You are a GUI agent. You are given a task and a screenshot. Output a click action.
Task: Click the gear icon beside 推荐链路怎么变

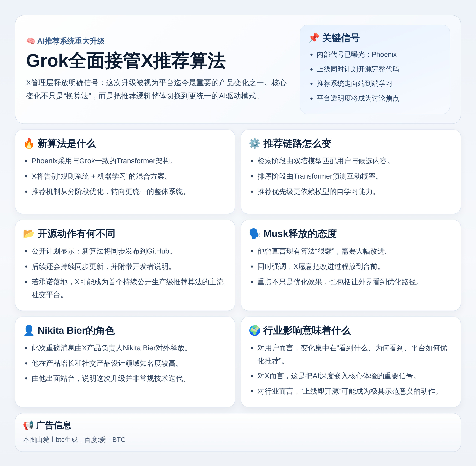point(255,143)
